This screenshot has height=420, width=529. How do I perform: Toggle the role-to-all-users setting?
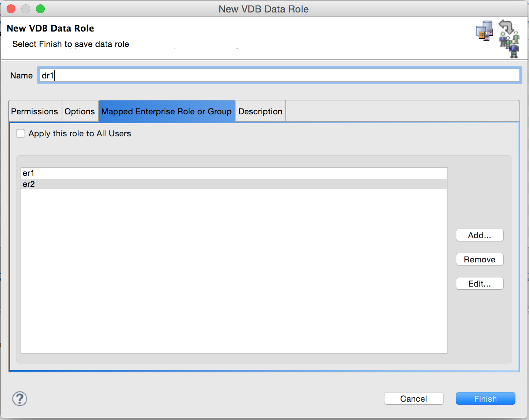pyautogui.click(x=21, y=133)
